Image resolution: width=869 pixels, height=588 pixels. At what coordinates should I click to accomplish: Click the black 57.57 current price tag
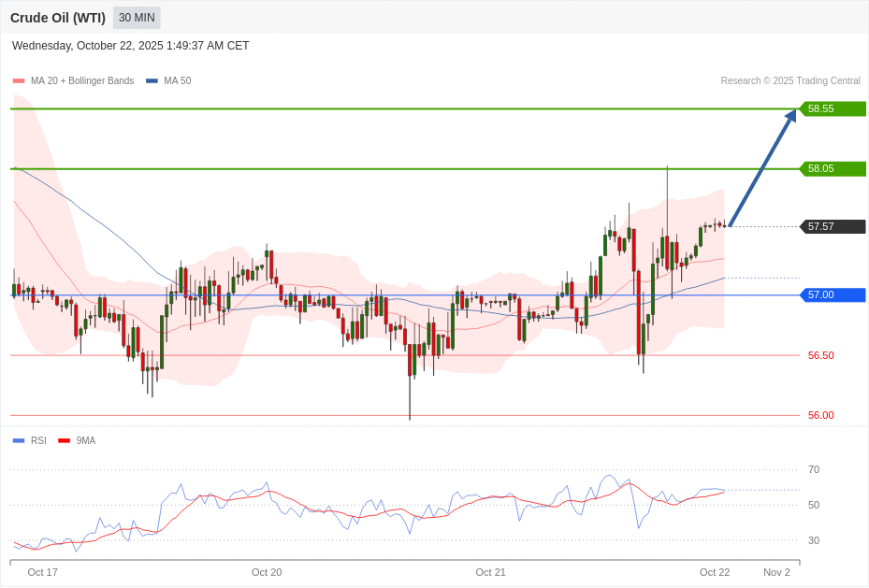tap(833, 226)
